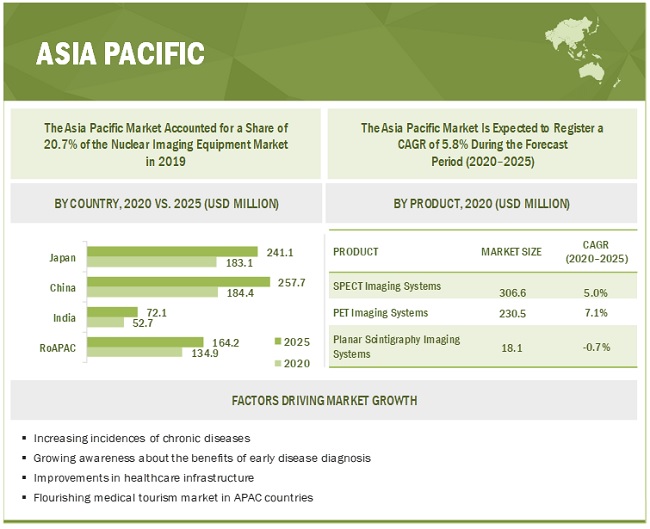Select the By Country 2020 vs. 2025 header
The image size is (650, 529).
pos(166,203)
